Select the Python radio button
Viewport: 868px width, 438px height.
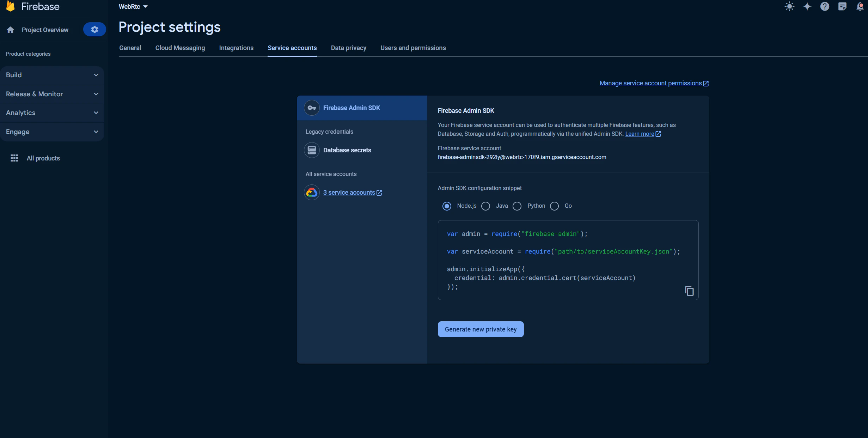pyautogui.click(x=517, y=206)
